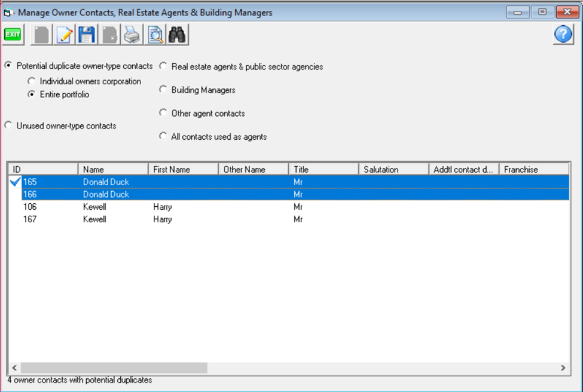Click Mr title in row 166
The width and height of the screenshot is (583, 392).
(x=298, y=194)
